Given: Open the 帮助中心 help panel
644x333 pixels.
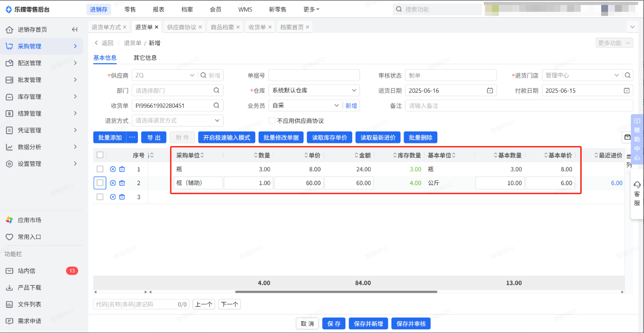Looking at the screenshot, I should 637,139.
